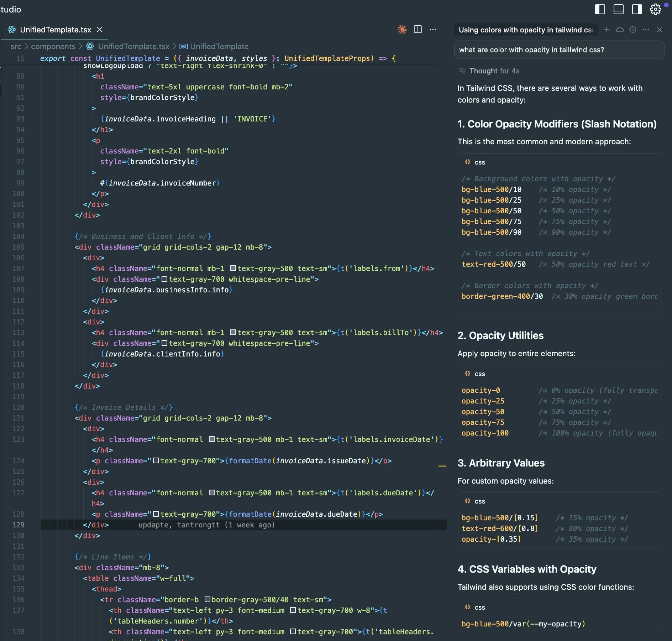672x641 pixels.
Task: Open the 'components' breadcrumb dropdown
Action: 53,46
